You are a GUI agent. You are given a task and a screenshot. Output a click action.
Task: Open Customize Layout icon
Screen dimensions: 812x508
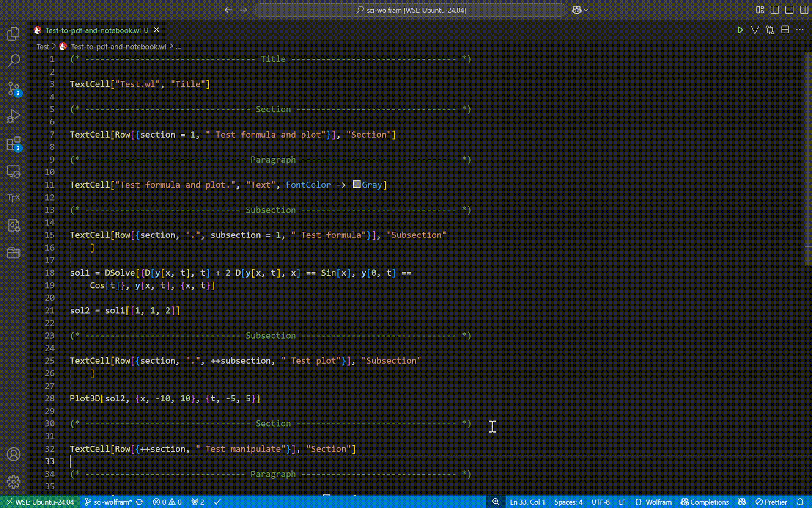click(x=760, y=10)
